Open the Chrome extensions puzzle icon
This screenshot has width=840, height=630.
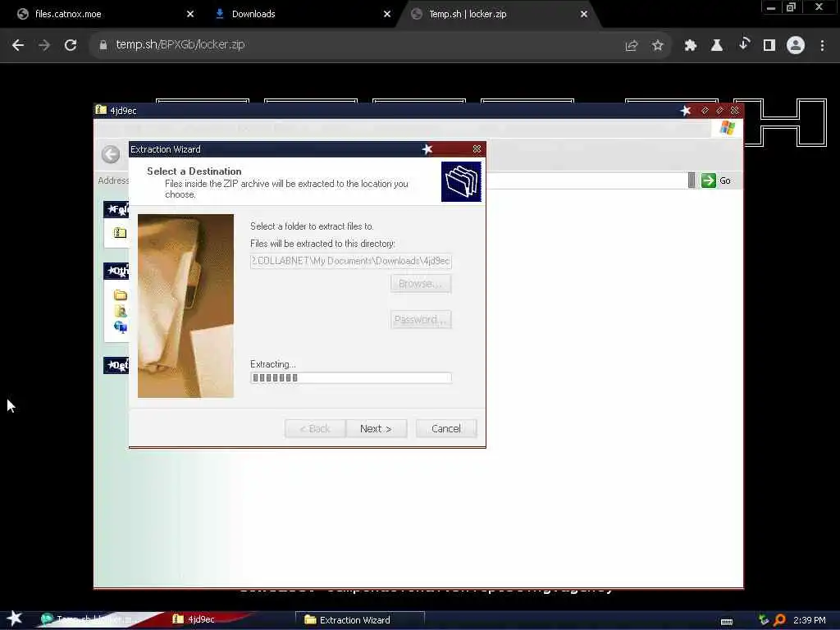[x=691, y=46]
